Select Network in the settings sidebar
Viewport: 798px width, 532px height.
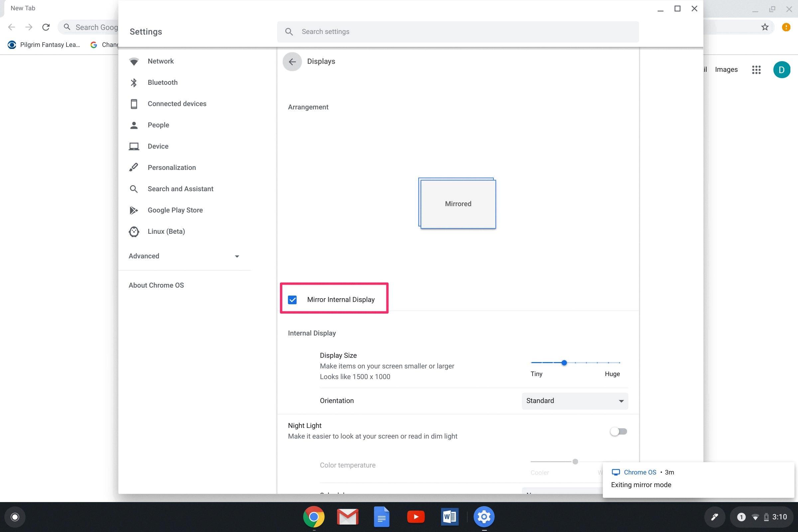coord(161,62)
